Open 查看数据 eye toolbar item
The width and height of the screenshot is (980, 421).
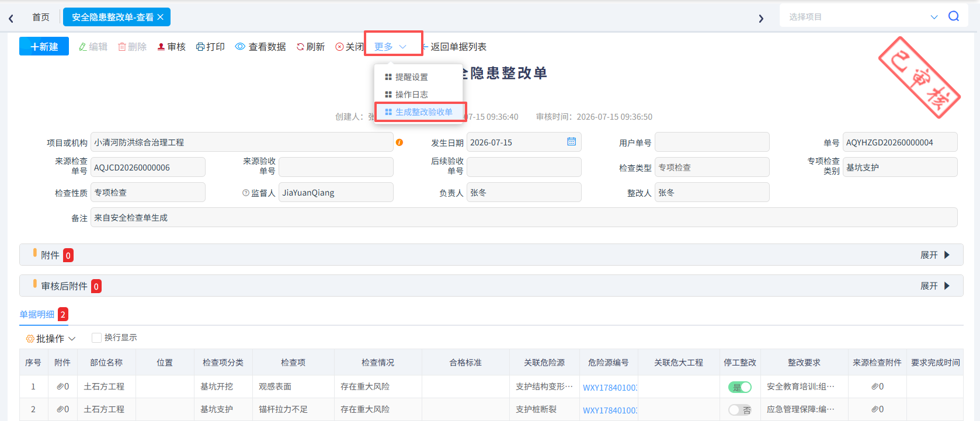260,47
